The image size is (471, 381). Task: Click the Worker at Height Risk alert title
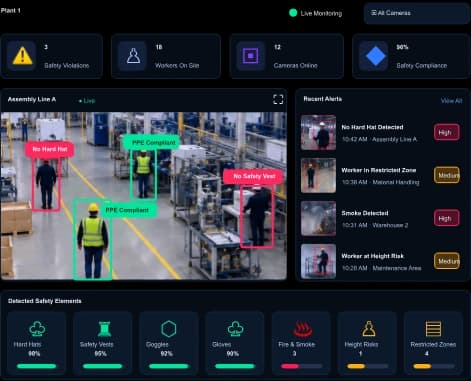pos(373,256)
